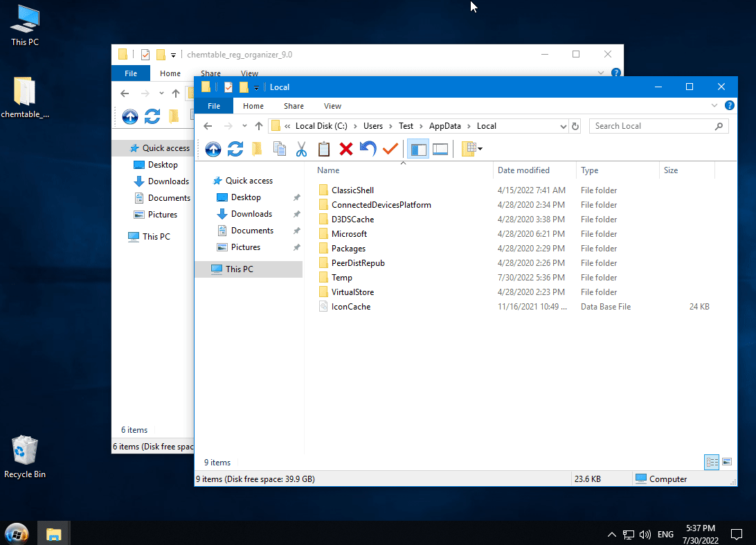Screen dimensions: 756x545
Task: Click the search magnifier icon
Action: [x=719, y=126]
